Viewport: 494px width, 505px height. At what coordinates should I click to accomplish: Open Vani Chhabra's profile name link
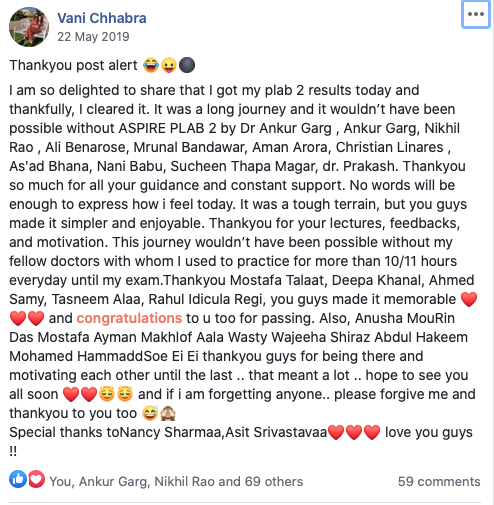[102, 18]
